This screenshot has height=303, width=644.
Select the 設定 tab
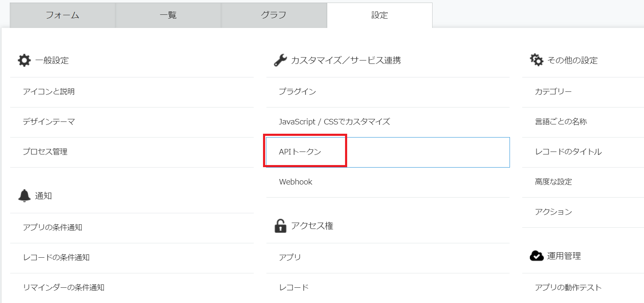pyautogui.click(x=379, y=15)
